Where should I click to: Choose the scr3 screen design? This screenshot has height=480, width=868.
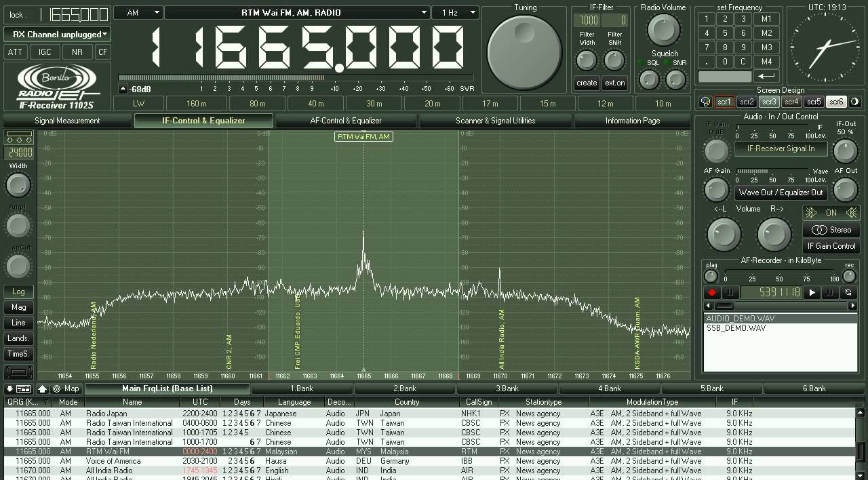tap(769, 102)
